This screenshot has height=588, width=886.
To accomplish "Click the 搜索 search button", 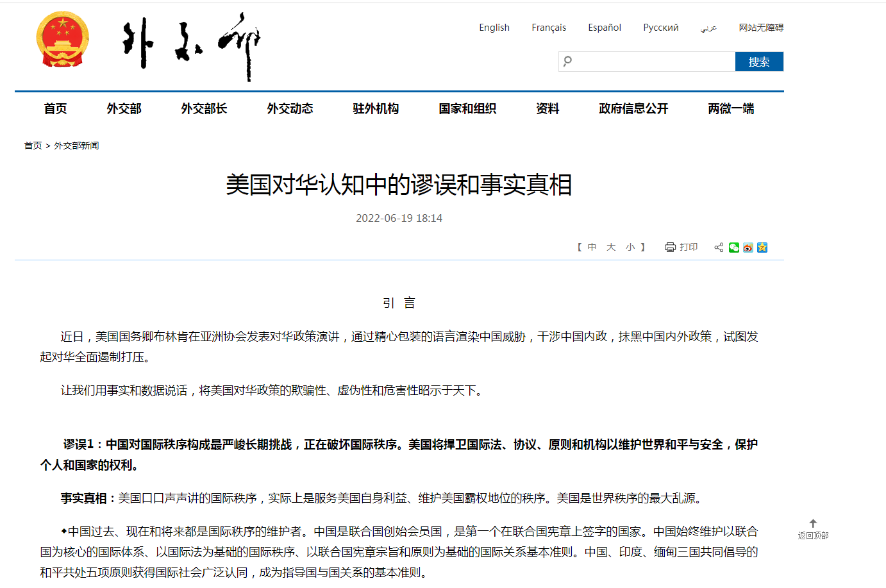I will click(759, 62).
